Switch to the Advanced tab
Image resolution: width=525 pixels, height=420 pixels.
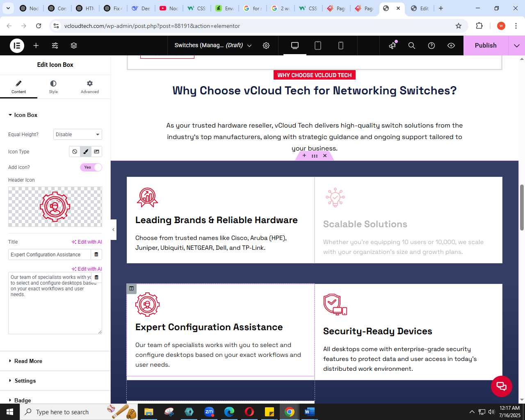tap(90, 87)
